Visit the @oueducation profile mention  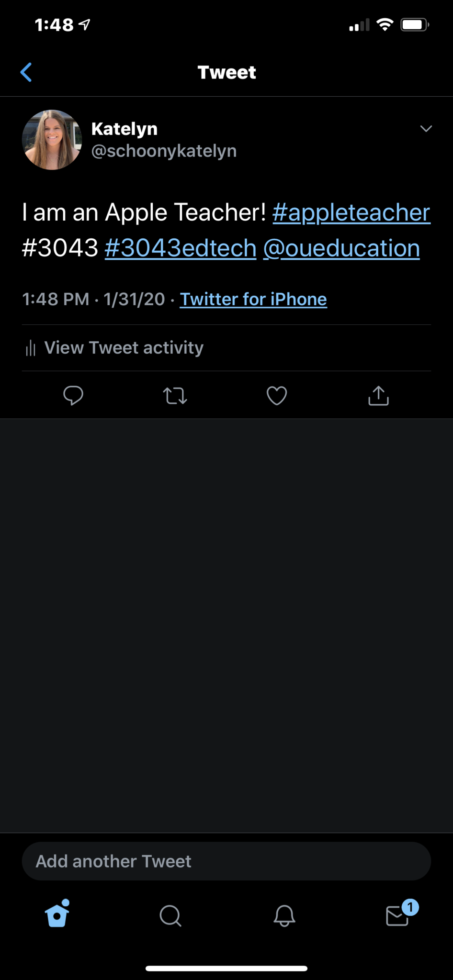tap(341, 248)
